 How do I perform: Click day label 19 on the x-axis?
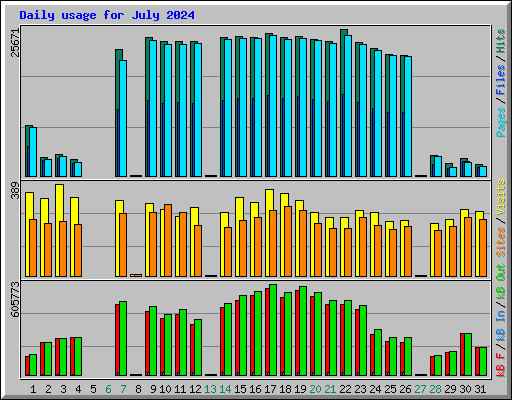(x=300, y=389)
